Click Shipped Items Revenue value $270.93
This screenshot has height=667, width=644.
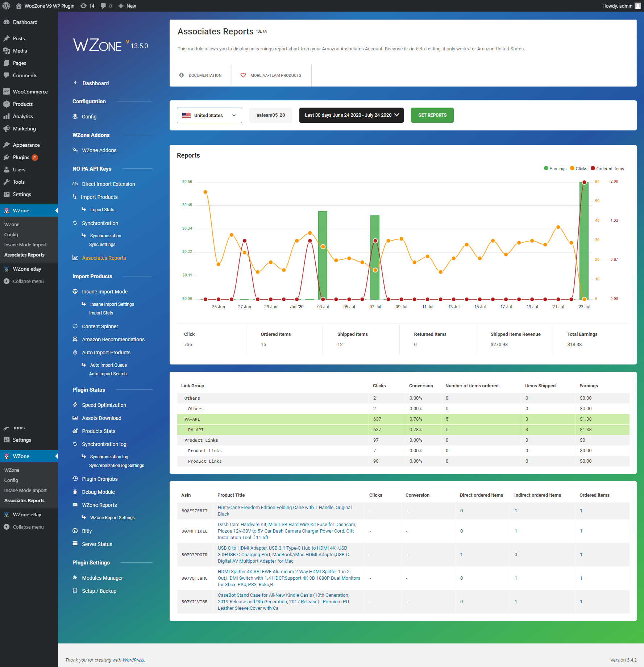tap(499, 344)
